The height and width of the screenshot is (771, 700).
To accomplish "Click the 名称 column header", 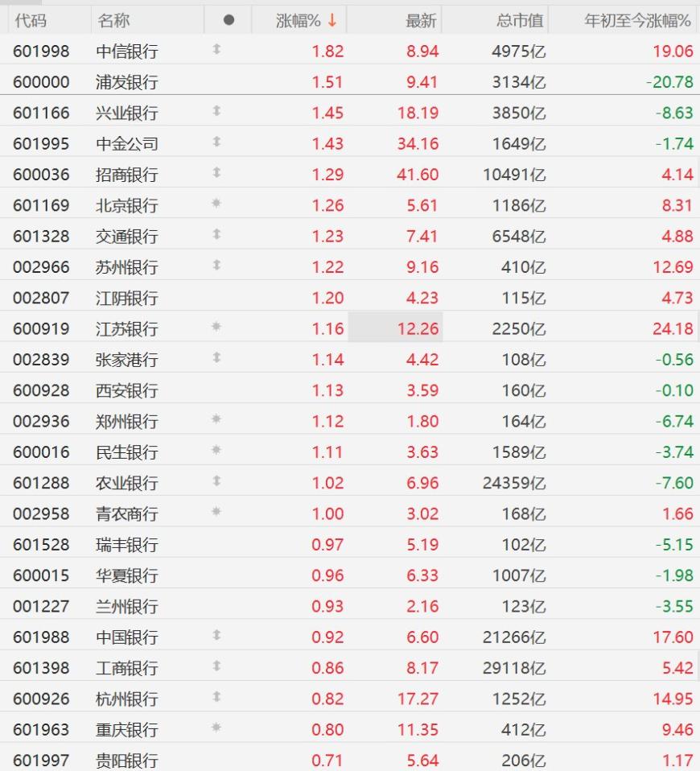I will coord(113,21).
